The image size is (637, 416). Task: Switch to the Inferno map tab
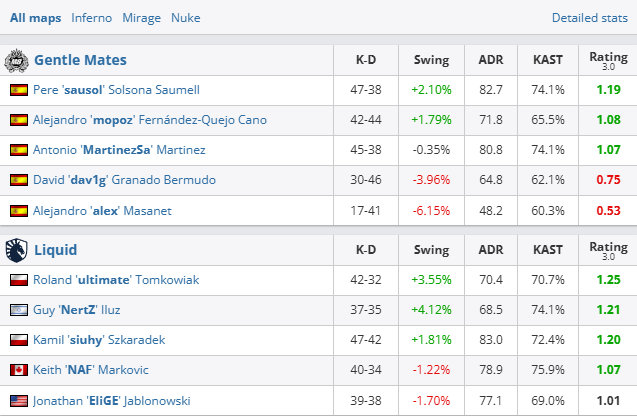(92, 18)
